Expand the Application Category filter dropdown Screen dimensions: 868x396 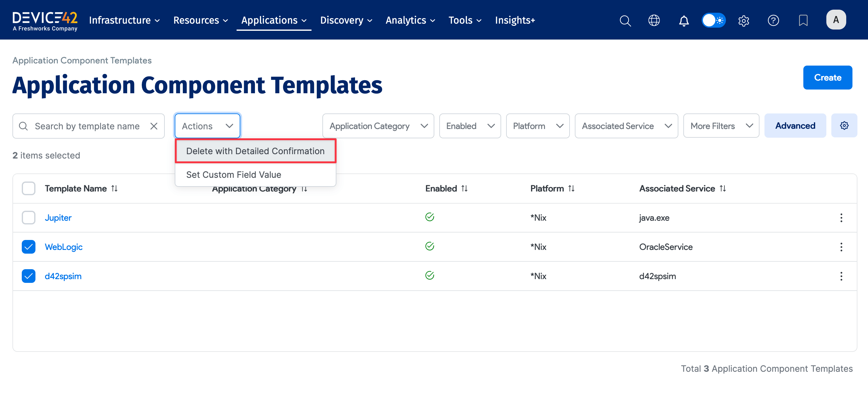[378, 126]
